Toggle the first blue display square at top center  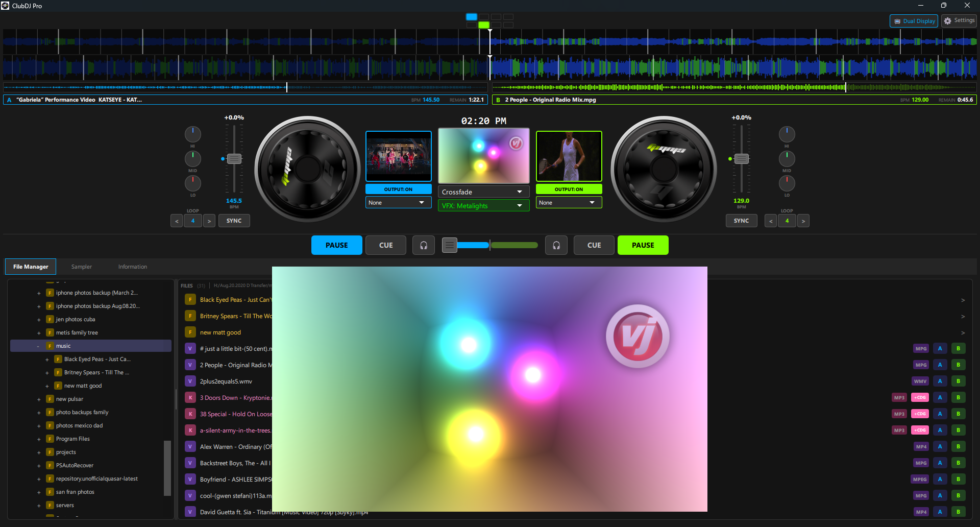click(x=471, y=16)
